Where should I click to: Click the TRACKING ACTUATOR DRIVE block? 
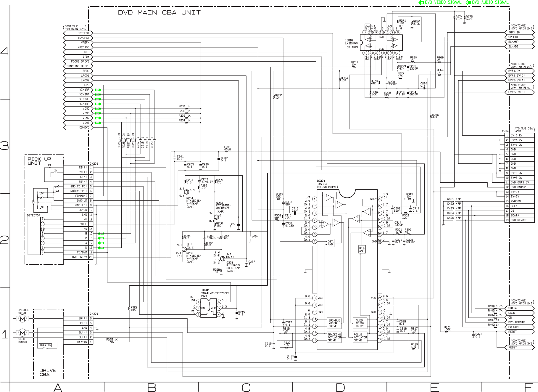(334, 338)
